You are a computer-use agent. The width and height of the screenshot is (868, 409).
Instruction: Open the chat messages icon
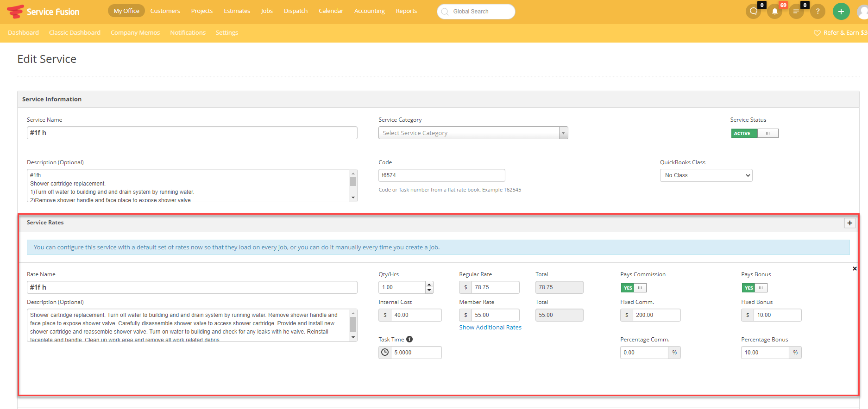point(754,11)
